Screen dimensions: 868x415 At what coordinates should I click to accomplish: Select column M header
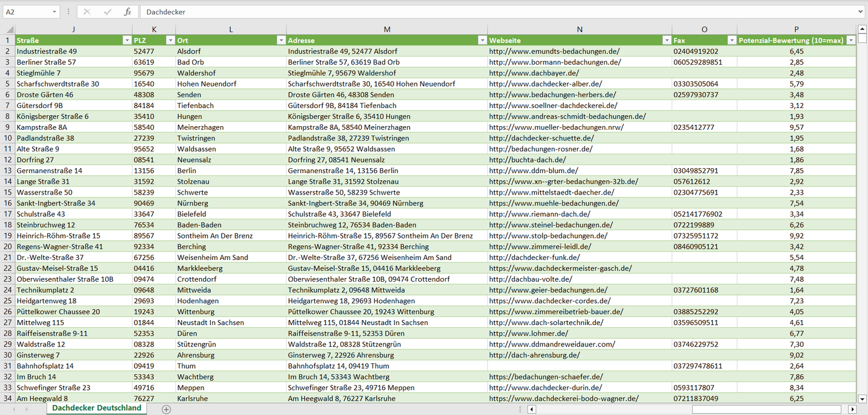[387, 29]
